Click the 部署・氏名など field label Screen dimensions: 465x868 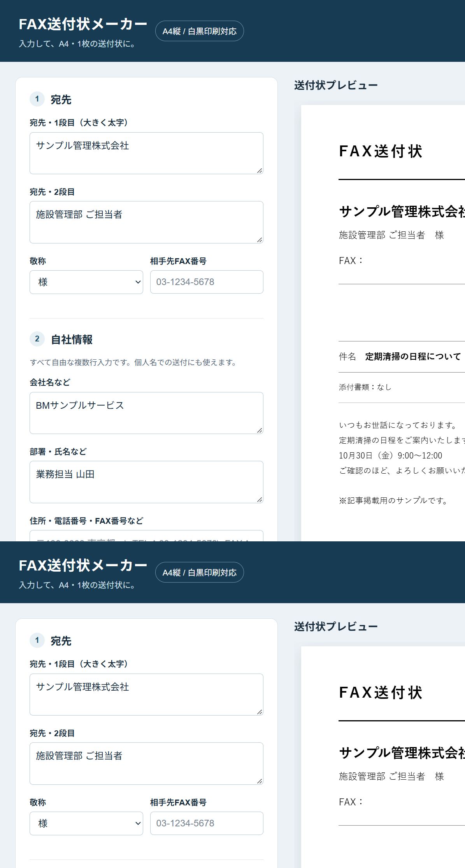click(x=58, y=451)
